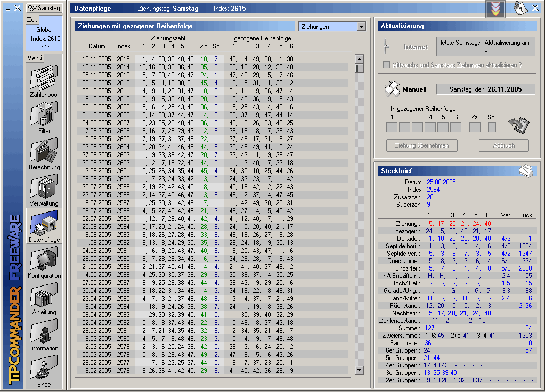Click the scroll up arrow of draws list
This screenshot has height=392, width=545.
tap(360, 59)
